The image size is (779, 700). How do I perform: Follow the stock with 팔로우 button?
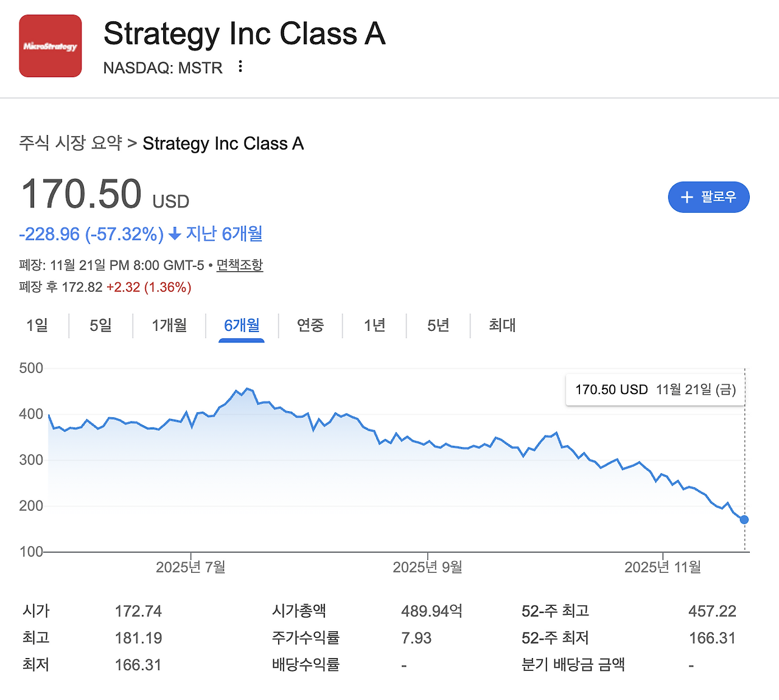(709, 197)
